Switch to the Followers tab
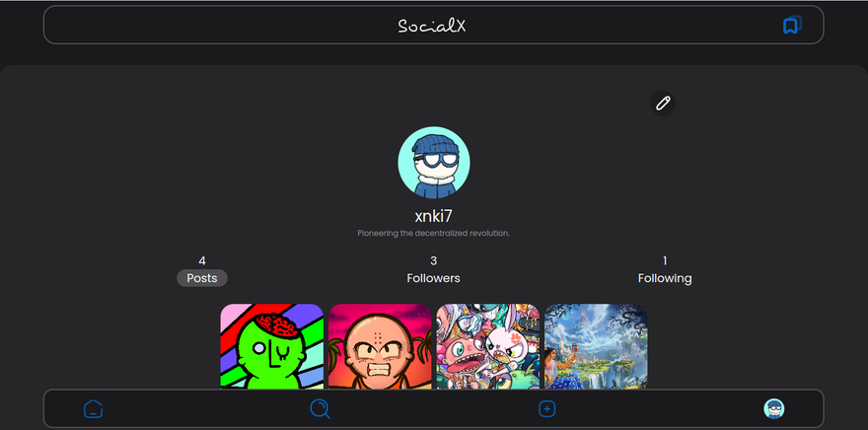868x430 pixels. point(433,278)
